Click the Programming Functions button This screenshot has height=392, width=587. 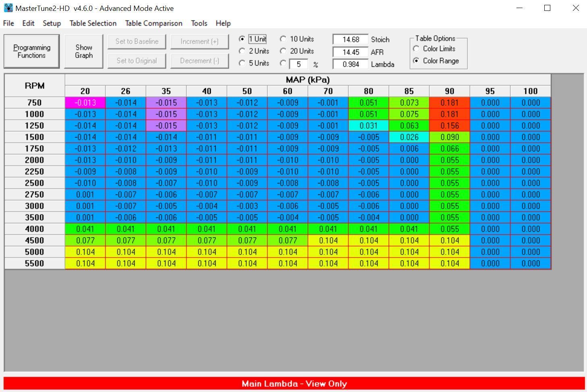pyautogui.click(x=32, y=52)
